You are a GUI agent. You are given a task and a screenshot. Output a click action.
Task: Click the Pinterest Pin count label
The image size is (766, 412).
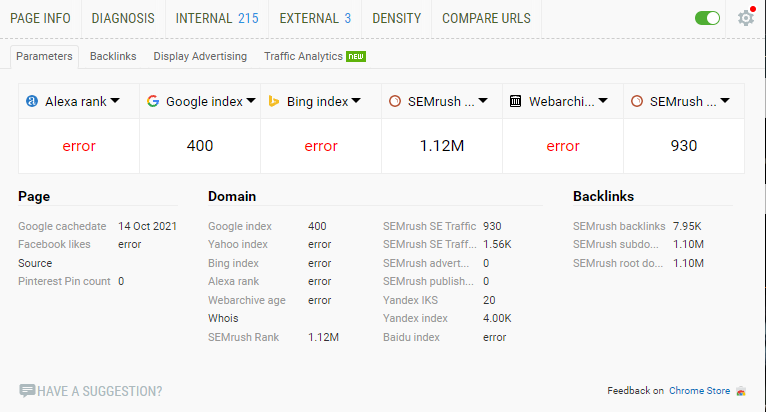(x=64, y=282)
